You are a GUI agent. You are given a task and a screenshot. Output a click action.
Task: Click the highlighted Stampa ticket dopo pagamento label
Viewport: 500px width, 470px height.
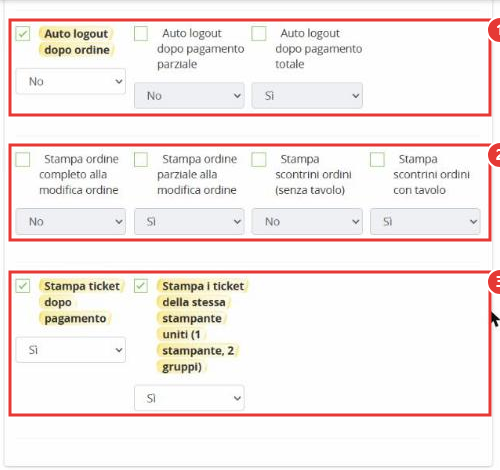click(82, 302)
